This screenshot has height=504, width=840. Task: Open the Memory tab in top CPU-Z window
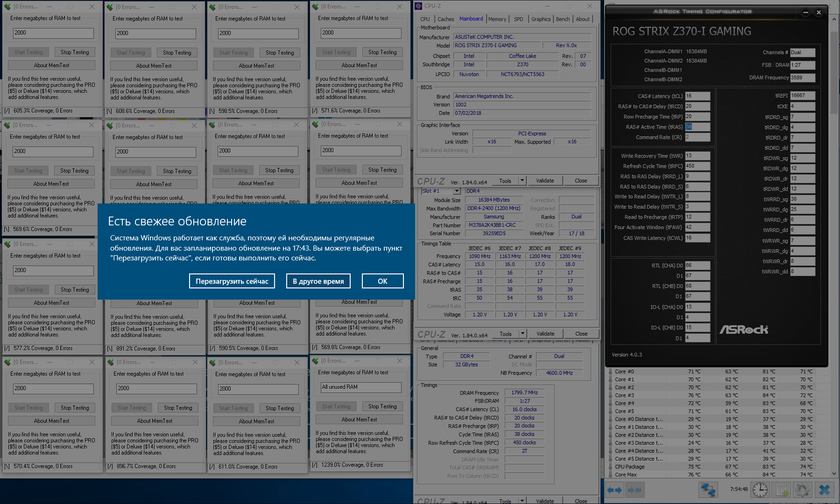[x=497, y=19]
